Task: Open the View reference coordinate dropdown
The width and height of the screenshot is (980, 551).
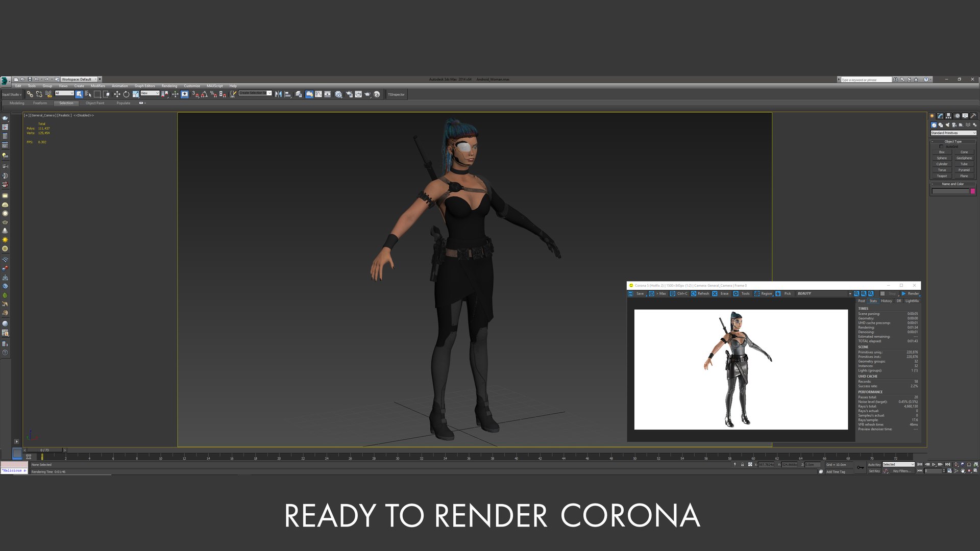Action: coord(150,93)
